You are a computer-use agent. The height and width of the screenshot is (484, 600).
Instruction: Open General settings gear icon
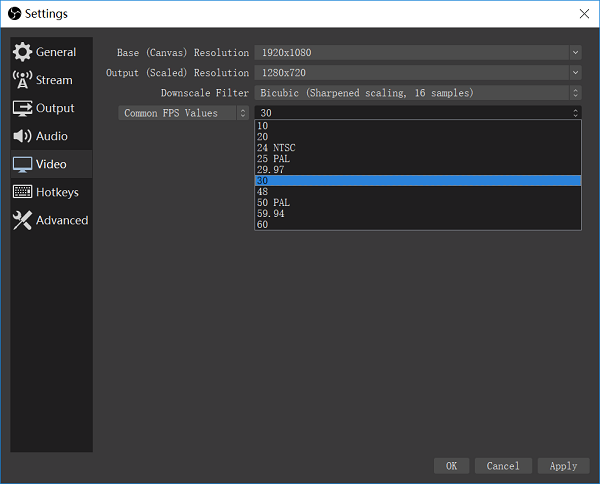(22, 52)
